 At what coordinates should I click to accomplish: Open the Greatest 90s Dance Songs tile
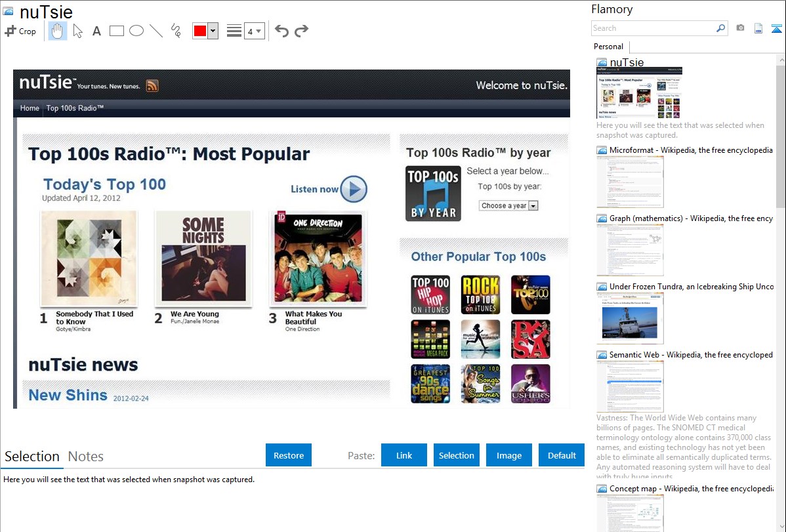tap(430, 384)
